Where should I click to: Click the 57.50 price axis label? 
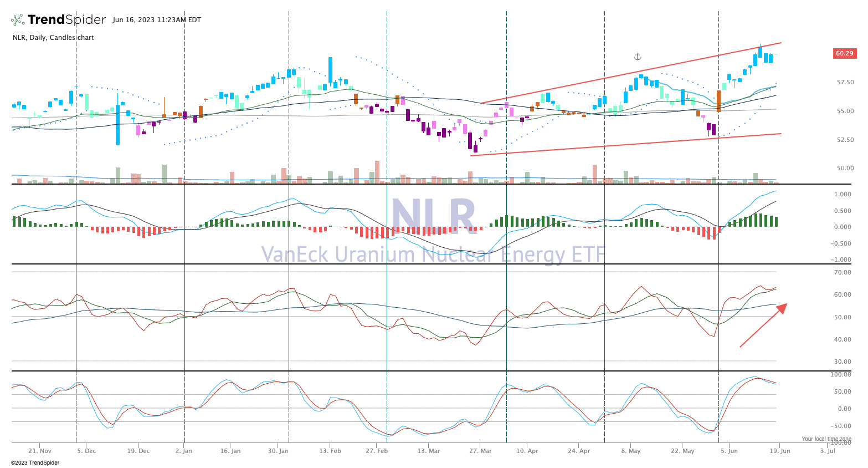(845, 83)
